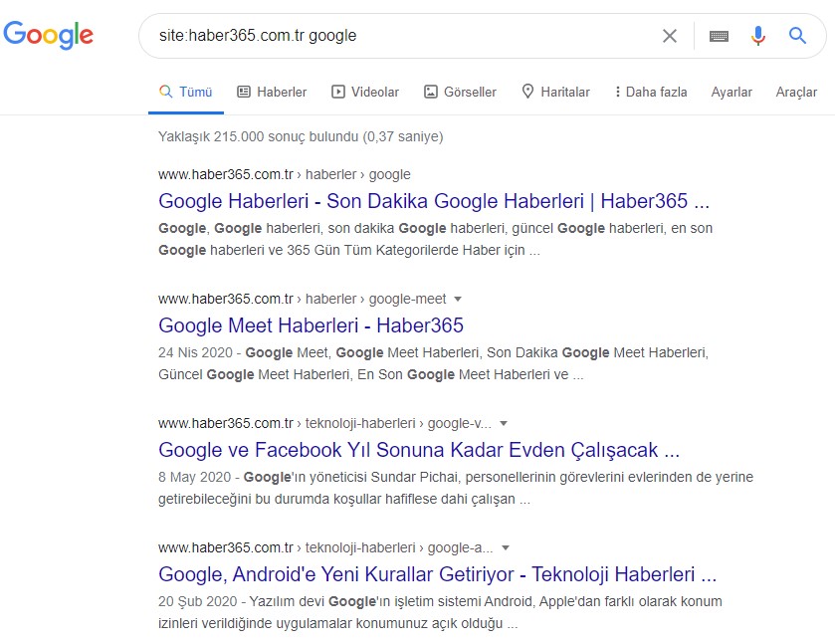
Task: Click the Google logo
Action: pyautogui.click(x=49, y=35)
